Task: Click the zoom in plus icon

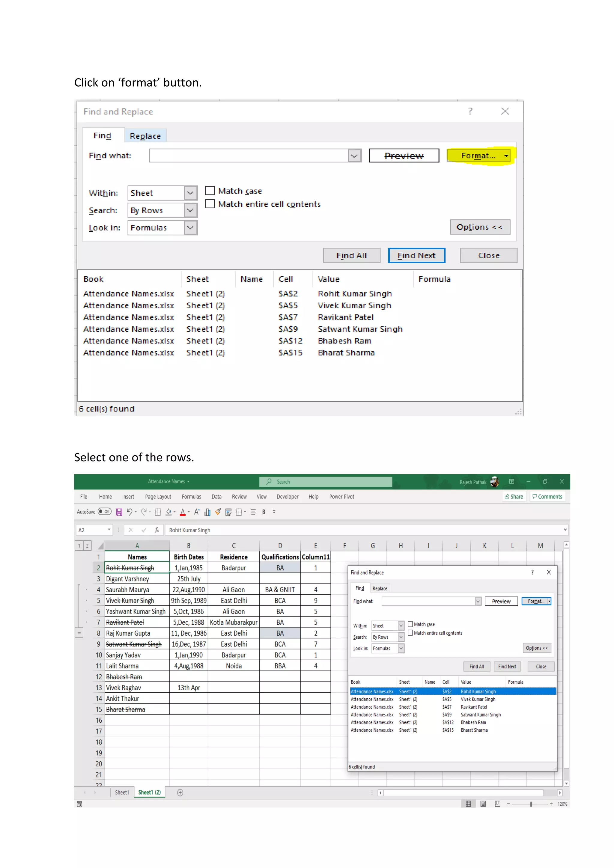Action: pyautogui.click(x=551, y=804)
